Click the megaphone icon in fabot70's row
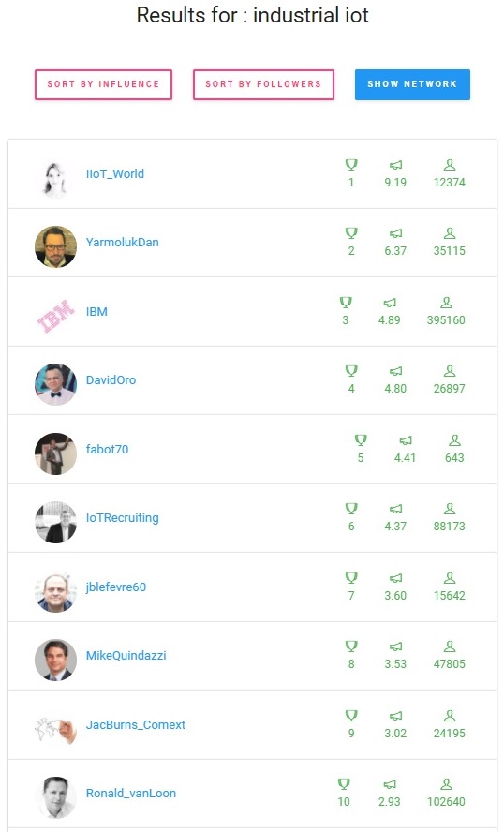The image size is (504, 832). click(406, 440)
